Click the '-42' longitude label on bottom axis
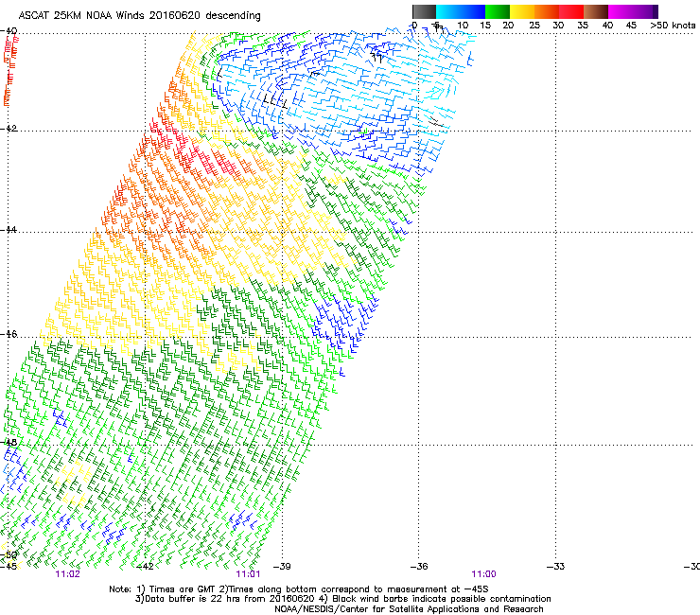700x615 pixels. (145, 567)
